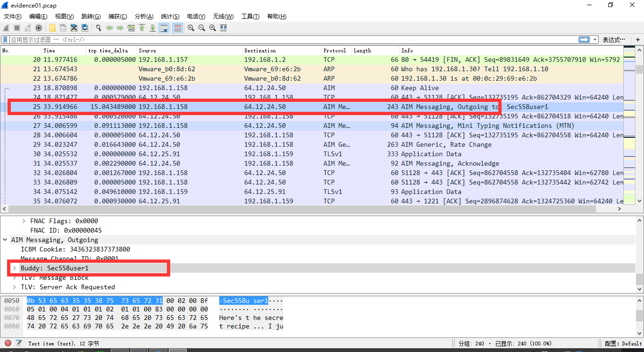Sort by the Length column header

pos(375,50)
